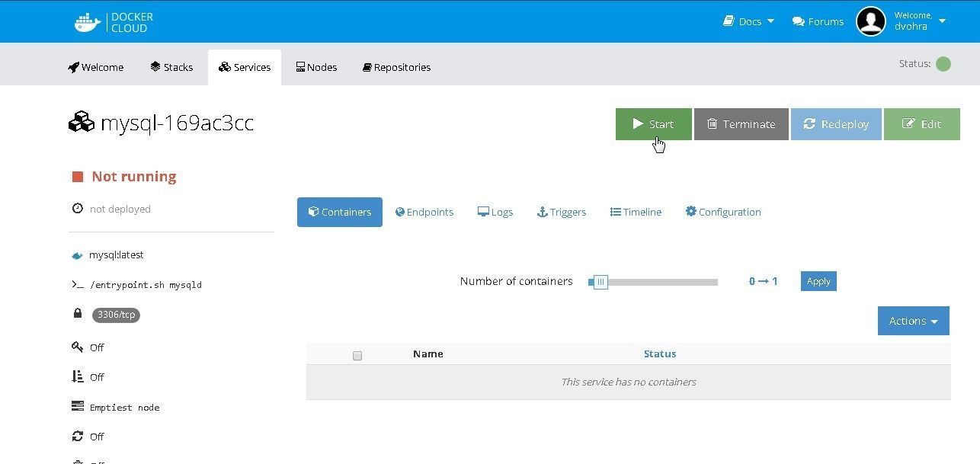
Task: Click the Not running status label
Action: tap(134, 177)
